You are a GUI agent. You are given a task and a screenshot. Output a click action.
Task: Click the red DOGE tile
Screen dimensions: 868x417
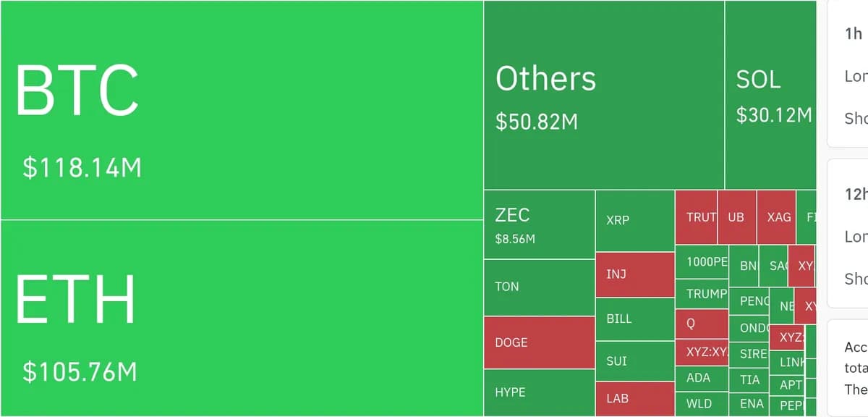[540, 342]
